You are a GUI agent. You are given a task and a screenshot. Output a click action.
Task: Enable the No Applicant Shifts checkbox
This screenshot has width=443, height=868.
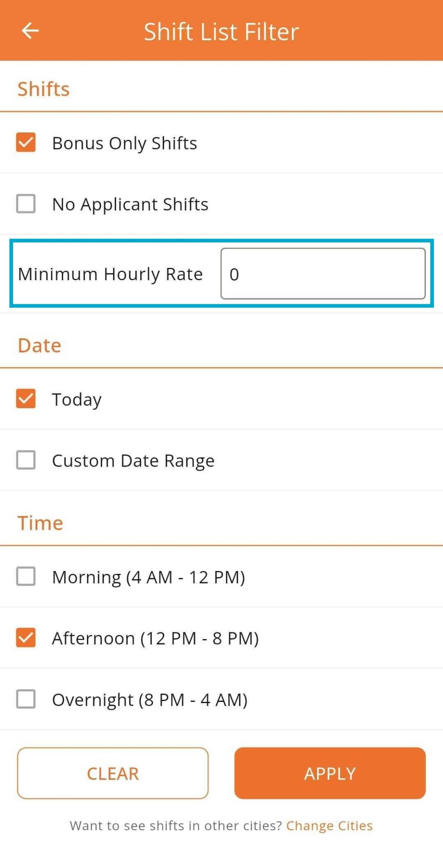[x=26, y=204]
